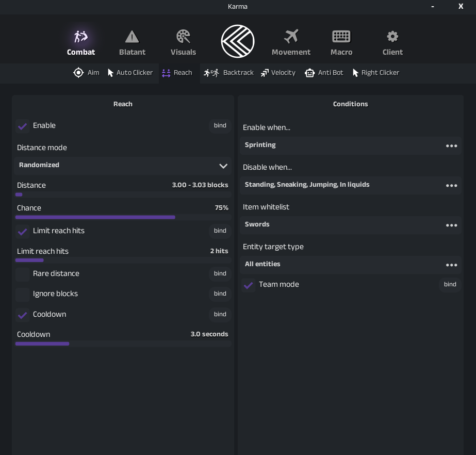Click the 75% chance value
Image resolution: width=476 pixels, height=455 pixels.
pos(222,208)
